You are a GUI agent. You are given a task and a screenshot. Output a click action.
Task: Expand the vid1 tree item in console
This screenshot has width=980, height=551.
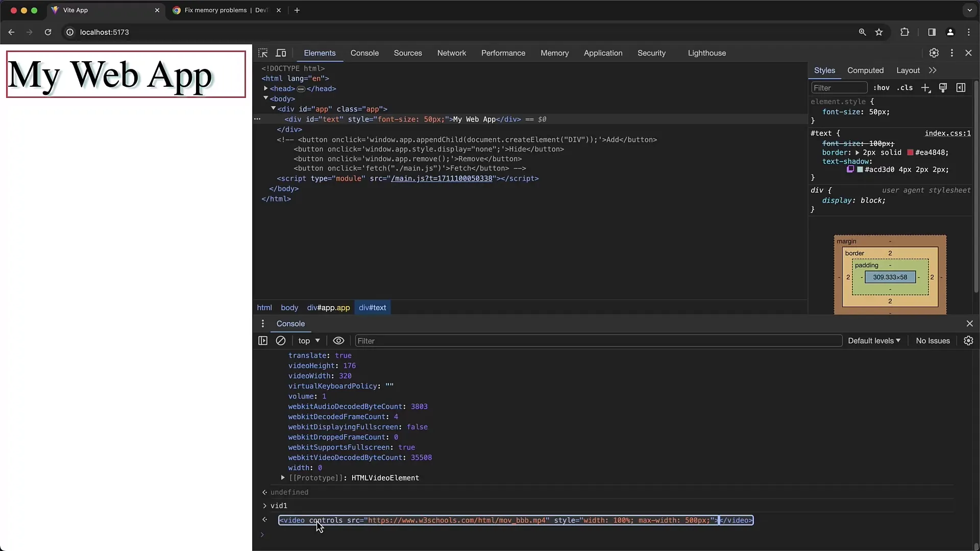[x=264, y=505]
